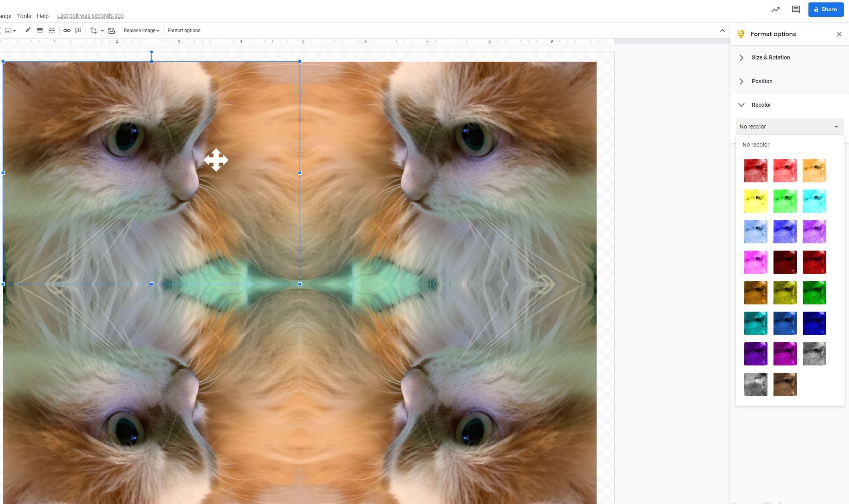
Task: Open the Tools menu
Action: tap(24, 16)
